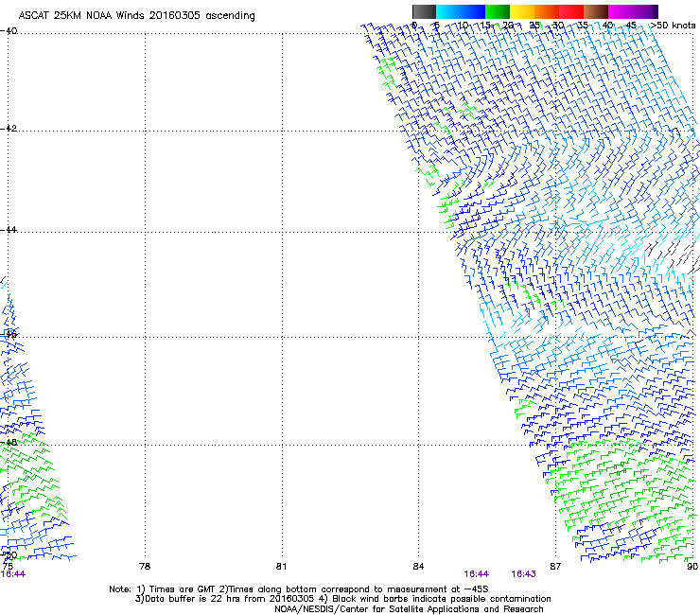
Task: Click the '35' legend scale label
Action: [x=583, y=26]
